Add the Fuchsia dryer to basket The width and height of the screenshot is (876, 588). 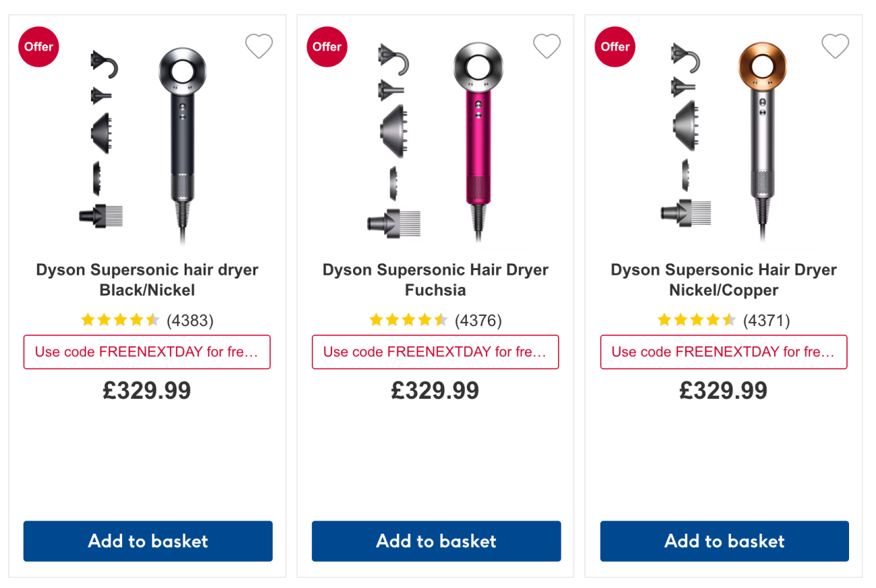pyautogui.click(x=435, y=541)
